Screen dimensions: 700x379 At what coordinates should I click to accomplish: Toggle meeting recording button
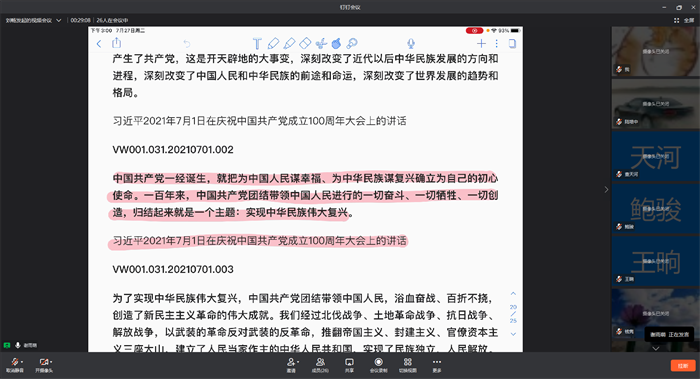click(379, 365)
